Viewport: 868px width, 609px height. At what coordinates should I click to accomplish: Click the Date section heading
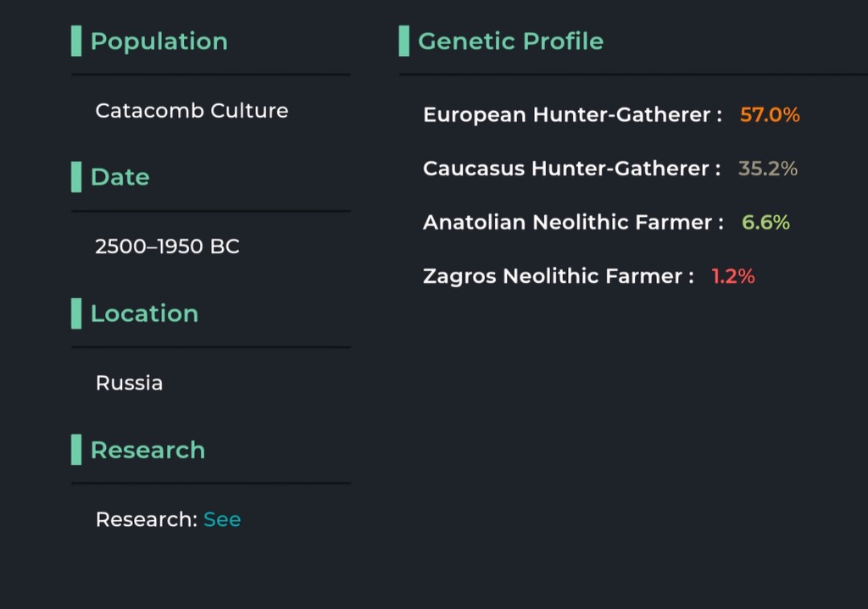coord(120,178)
